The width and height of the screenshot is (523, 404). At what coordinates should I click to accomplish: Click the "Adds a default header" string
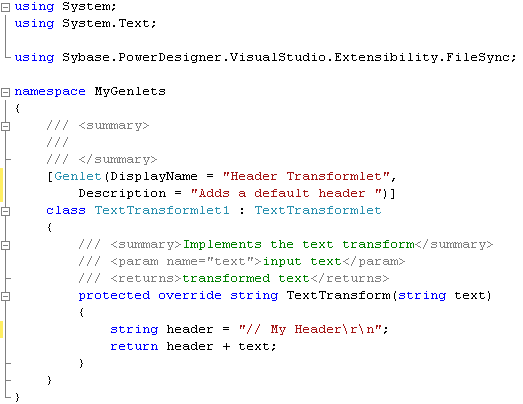[x=286, y=193]
